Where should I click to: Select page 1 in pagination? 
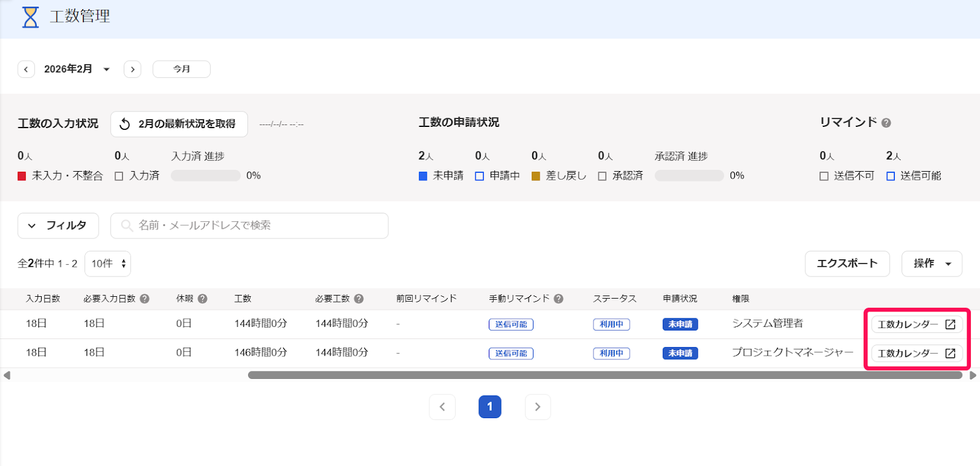490,407
